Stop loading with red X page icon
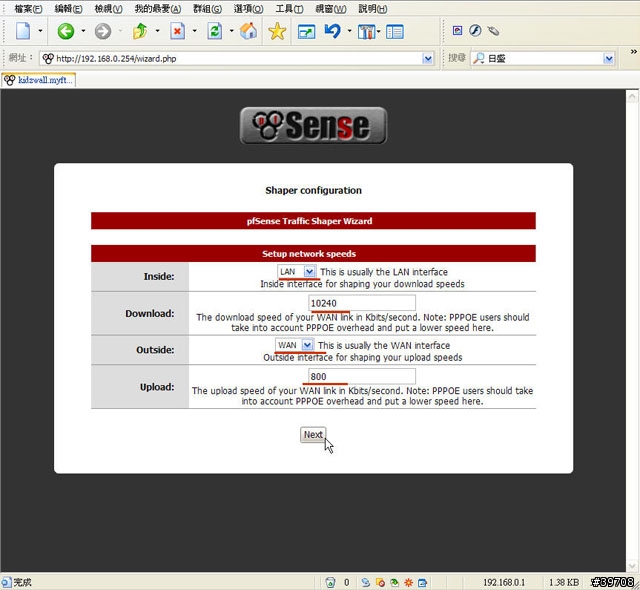Viewport: 640px width, 590px height. (178, 31)
